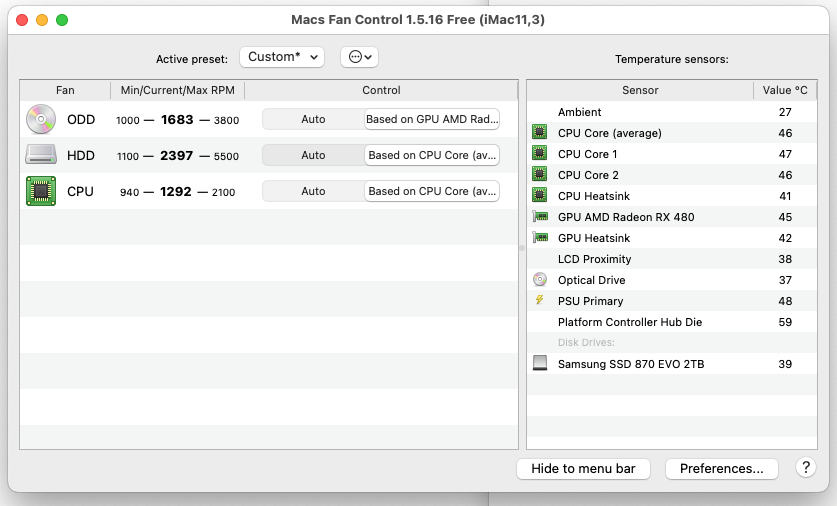Click Hide to menu bar button
Screen dimensions: 837x506
(583, 468)
